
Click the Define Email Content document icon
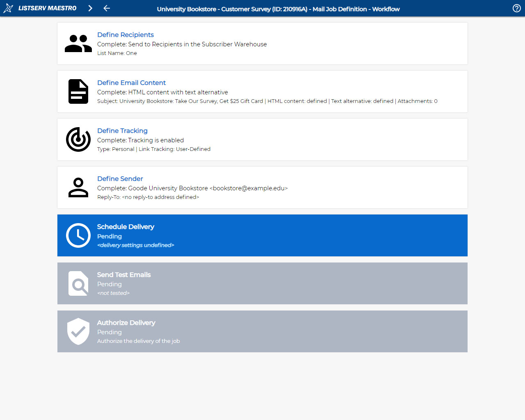pos(78,91)
